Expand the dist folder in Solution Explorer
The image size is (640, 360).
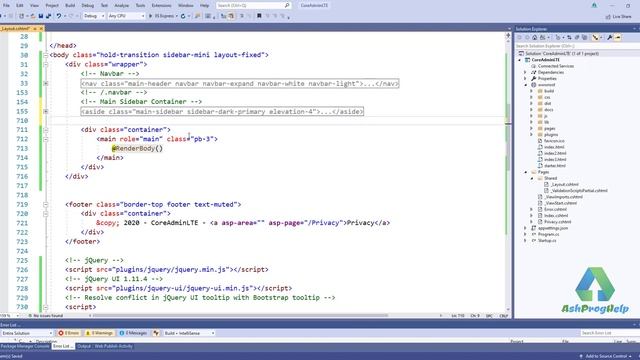pyautogui.click(x=531, y=103)
